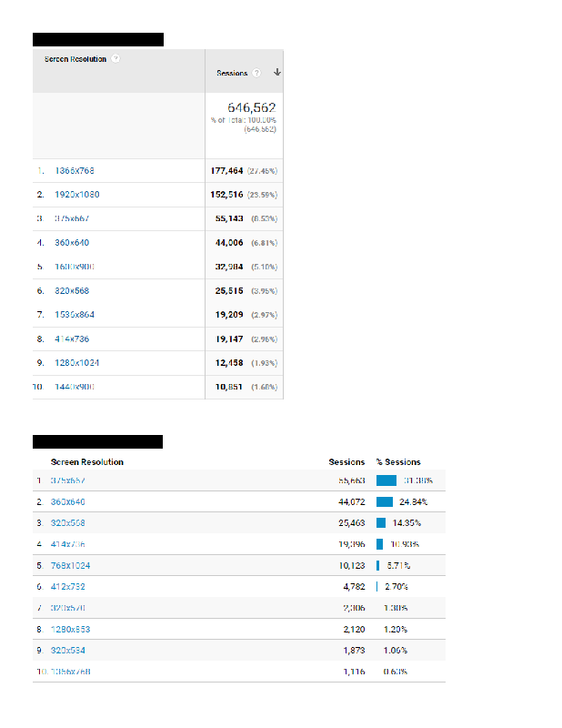The height and width of the screenshot is (728, 562).
Task: Click Sessions column header in lower table
Action: (346, 462)
